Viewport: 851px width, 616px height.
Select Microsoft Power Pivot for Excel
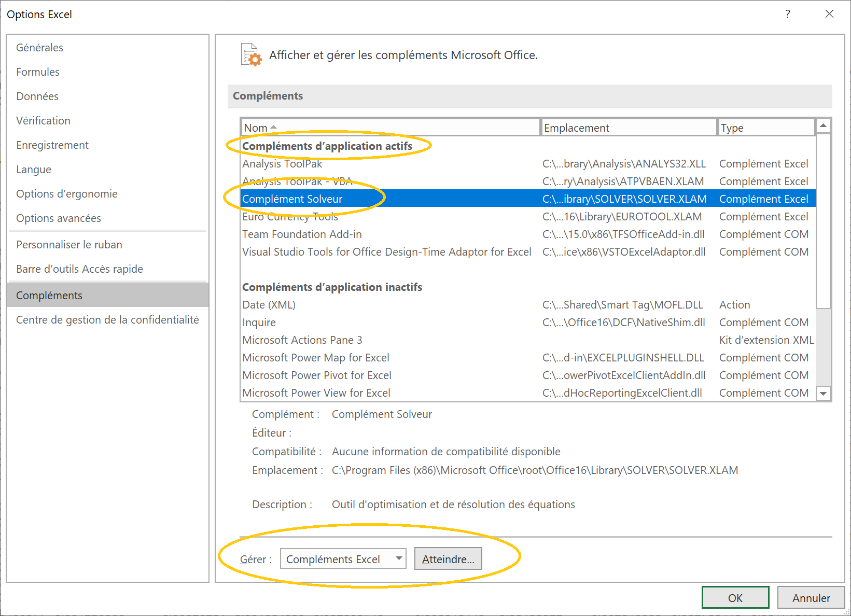[528, 375]
